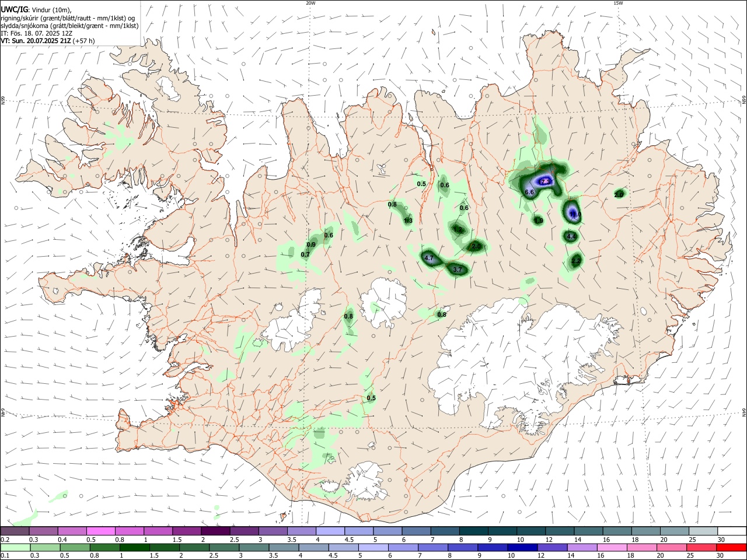Select the VT: Sun. 20.07.2025 21Z line
Viewport: 747px width, 560px height.
click(x=48, y=41)
